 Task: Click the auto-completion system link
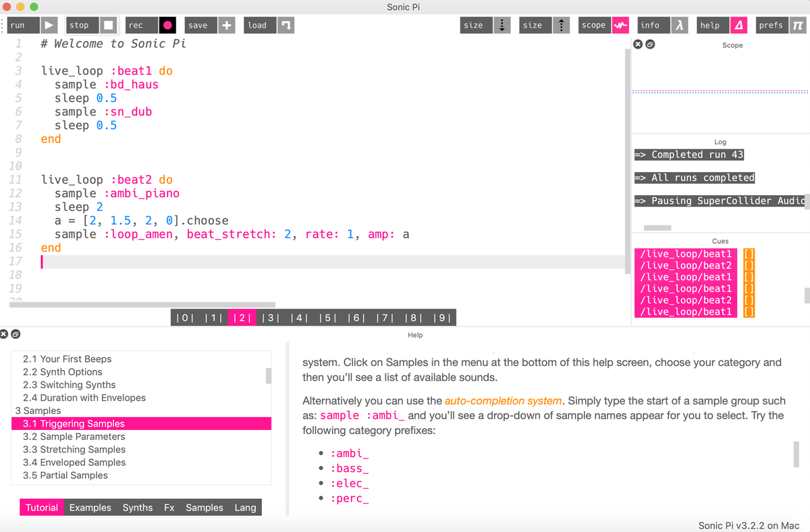point(503,401)
